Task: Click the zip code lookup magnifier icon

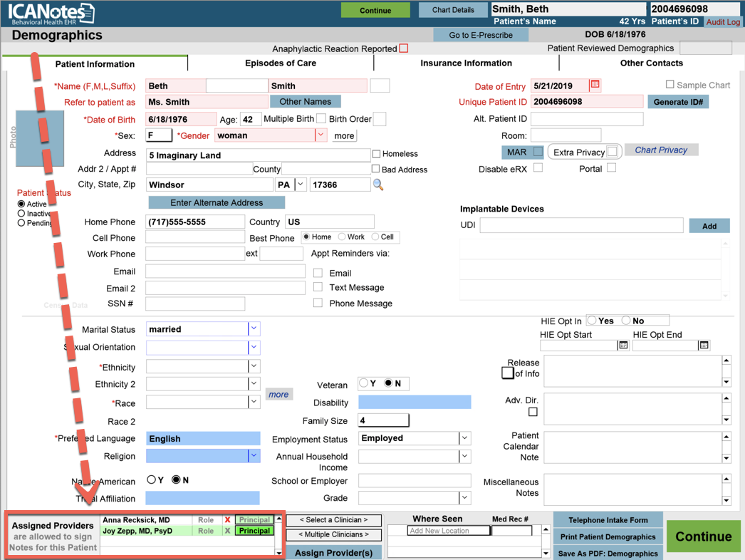Action: point(378,185)
